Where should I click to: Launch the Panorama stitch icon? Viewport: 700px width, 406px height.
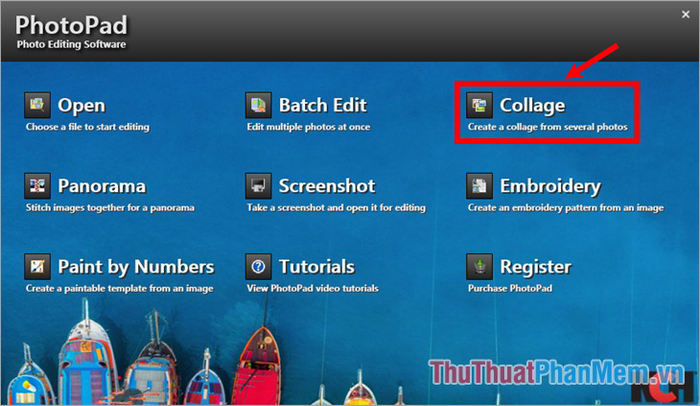37,186
